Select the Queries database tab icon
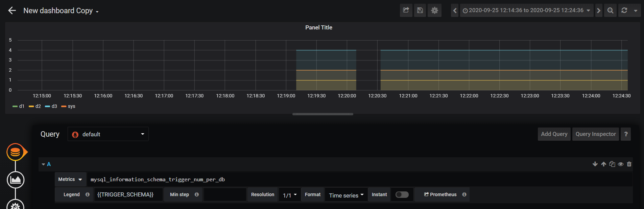Screen dimensions: 644x209 click(16, 152)
